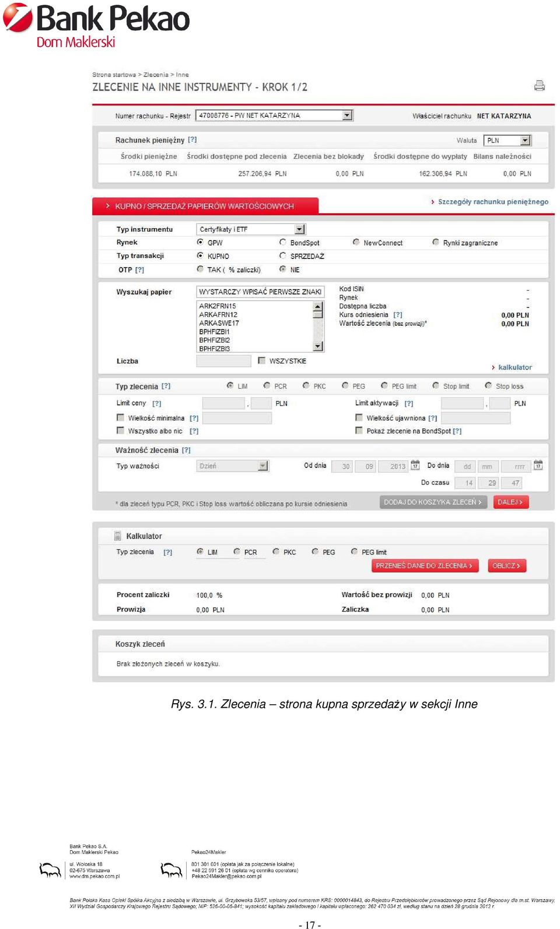Select GPW market radio button
Viewport: 560px width, 929px height.
point(200,242)
